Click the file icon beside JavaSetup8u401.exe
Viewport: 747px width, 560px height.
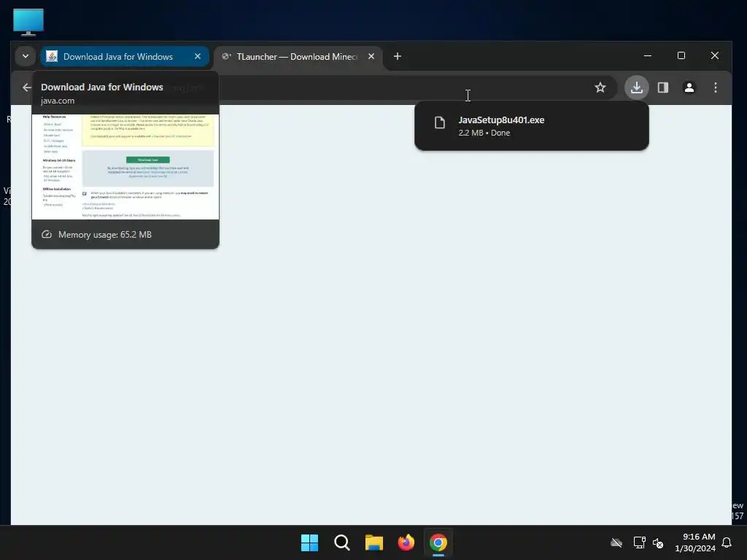click(440, 122)
